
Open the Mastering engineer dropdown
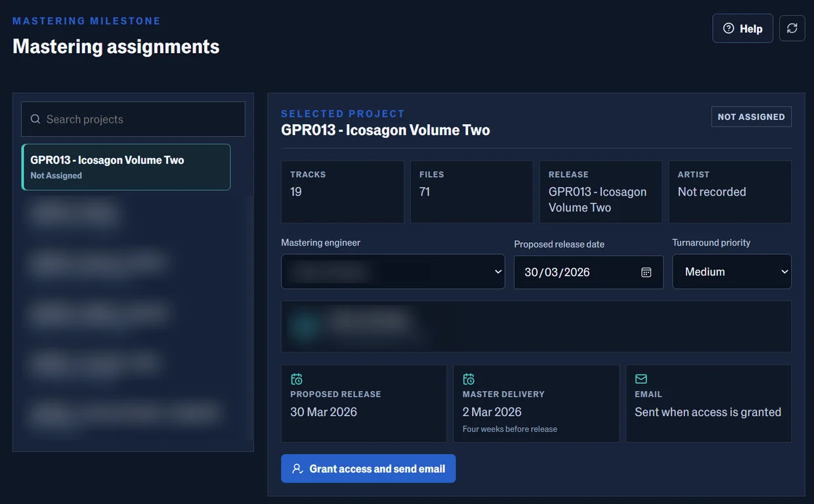coord(393,272)
